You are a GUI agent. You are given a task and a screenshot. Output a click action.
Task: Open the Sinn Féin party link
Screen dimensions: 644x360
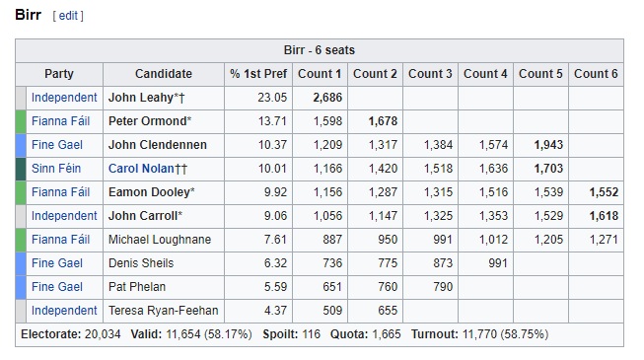pyautogui.click(x=56, y=169)
